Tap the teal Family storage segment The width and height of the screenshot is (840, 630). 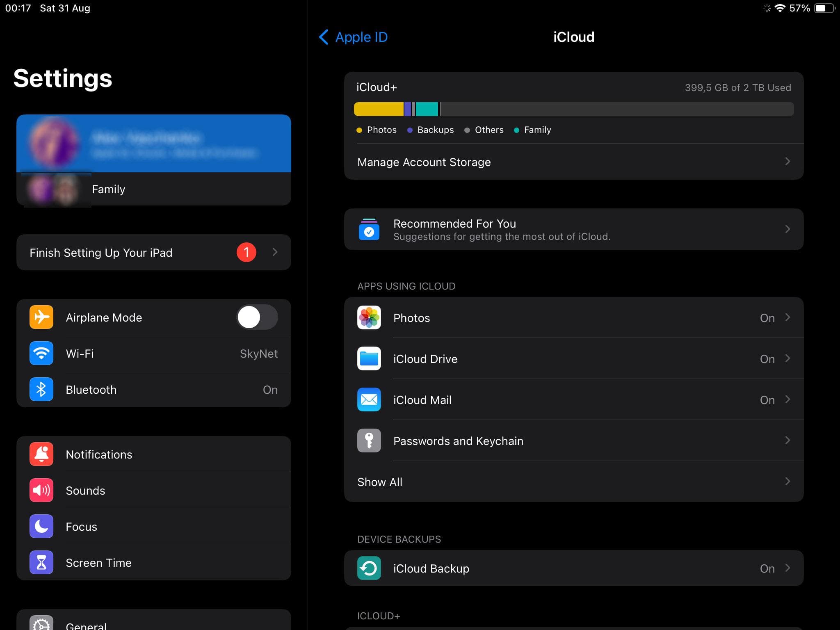[x=427, y=109]
